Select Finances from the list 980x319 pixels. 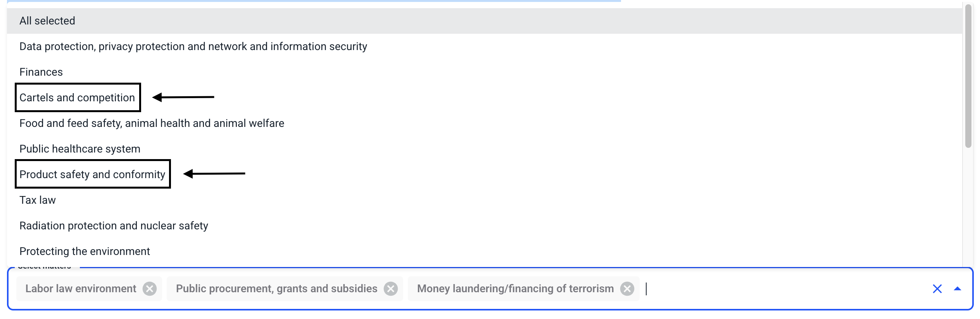click(x=41, y=72)
